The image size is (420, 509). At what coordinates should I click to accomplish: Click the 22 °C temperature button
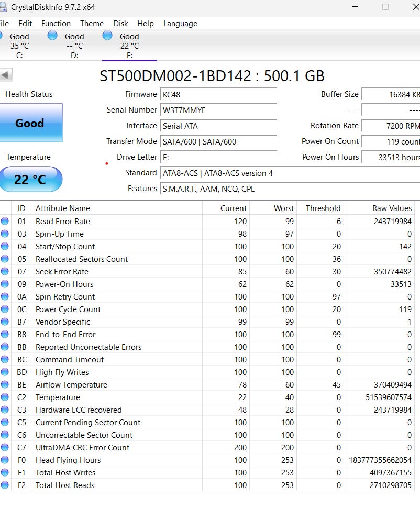(x=30, y=179)
